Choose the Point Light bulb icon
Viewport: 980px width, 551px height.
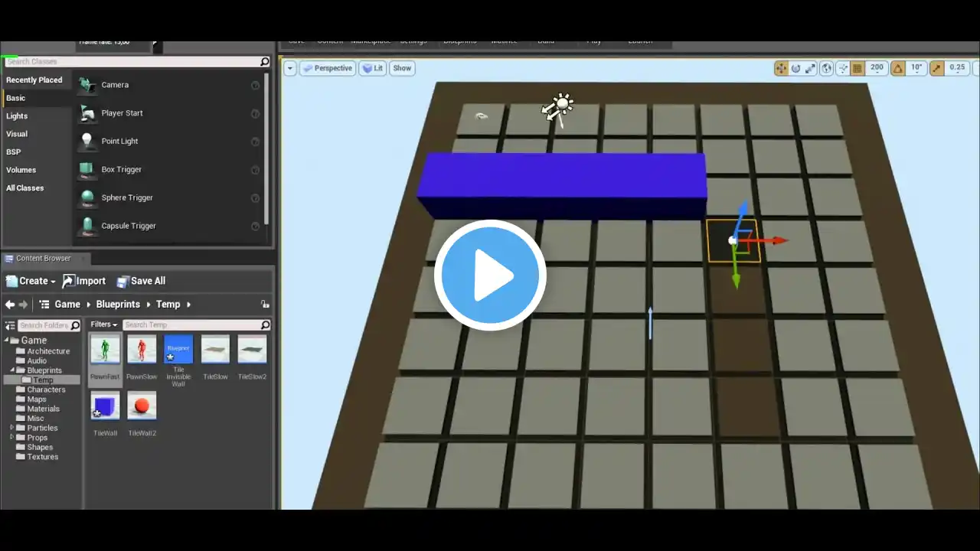click(x=87, y=142)
